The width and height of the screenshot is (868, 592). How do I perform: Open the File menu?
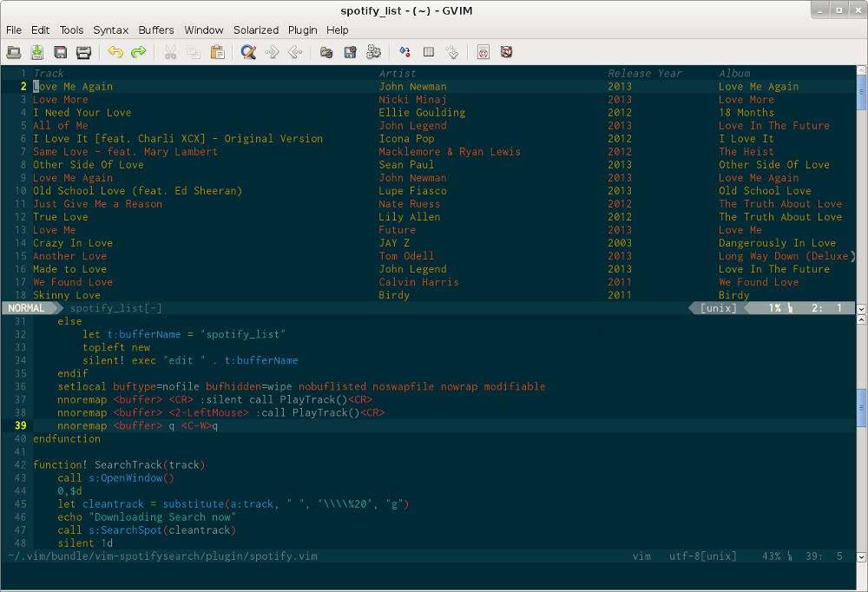pos(14,30)
